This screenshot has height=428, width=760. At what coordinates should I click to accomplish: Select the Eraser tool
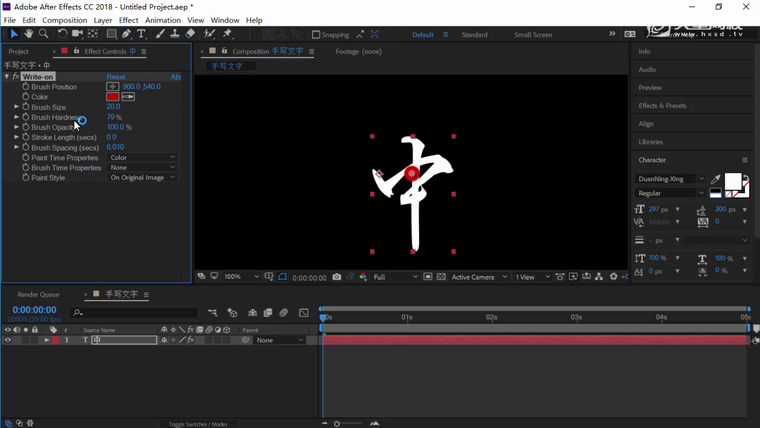click(x=190, y=34)
